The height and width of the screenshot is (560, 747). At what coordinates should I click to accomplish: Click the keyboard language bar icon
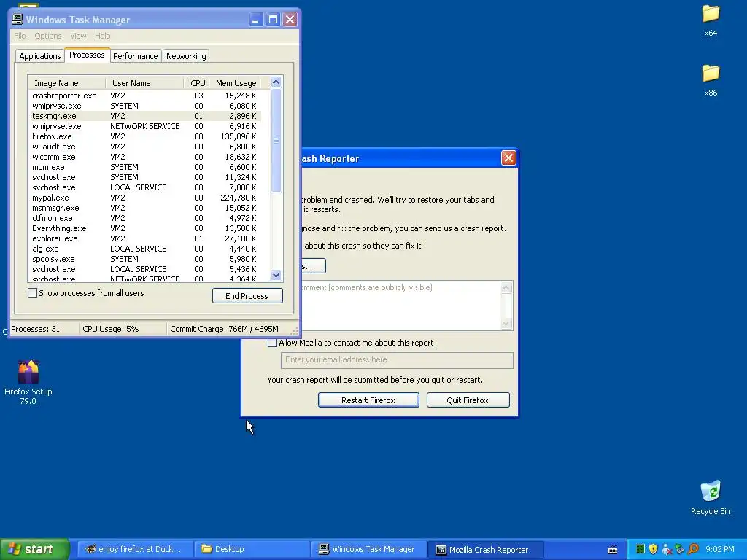click(x=613, y=550)
